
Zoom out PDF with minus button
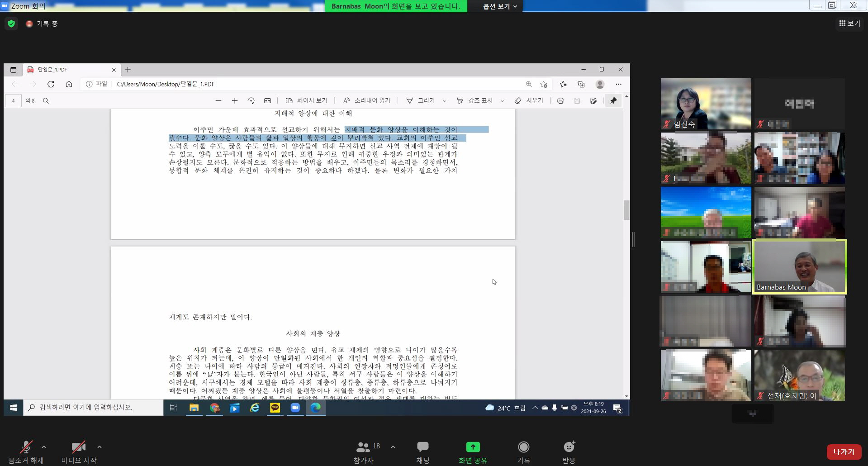click(218, 100)
